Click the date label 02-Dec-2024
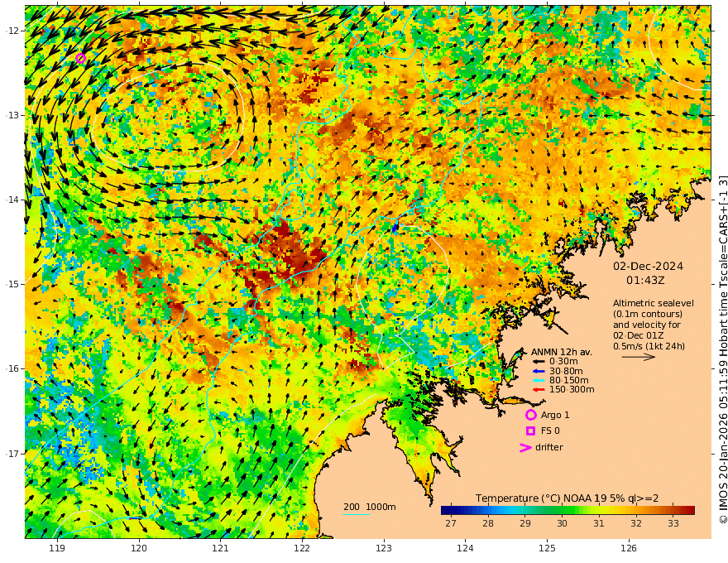 pos(648,266)
